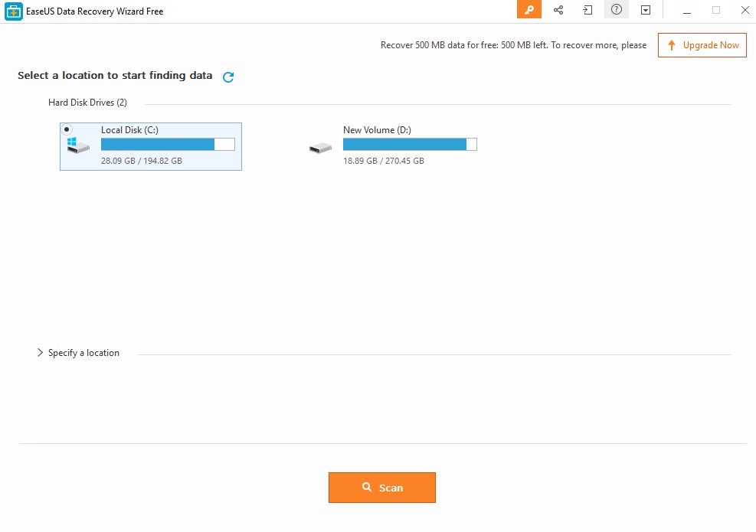This screenshot has width=756, height=532.
Task: Close the EaseUS window
Action: tap(745, 10)
